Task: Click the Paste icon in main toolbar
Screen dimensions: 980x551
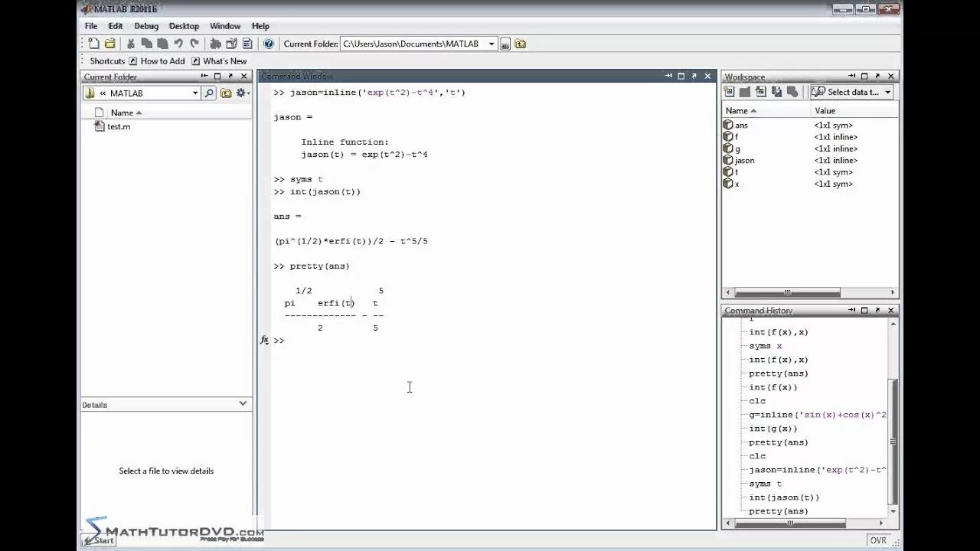Action: coord(162,44)
